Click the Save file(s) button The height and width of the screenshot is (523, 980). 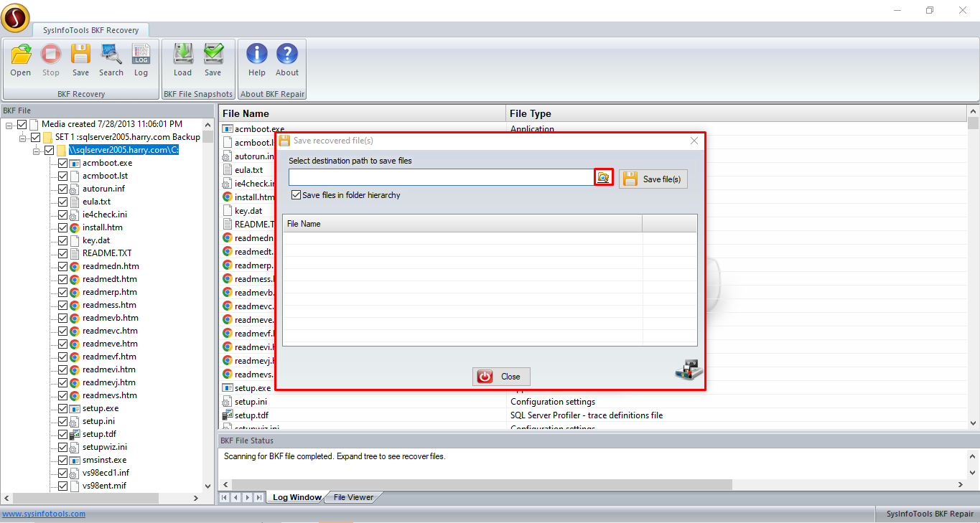(653, 179)
